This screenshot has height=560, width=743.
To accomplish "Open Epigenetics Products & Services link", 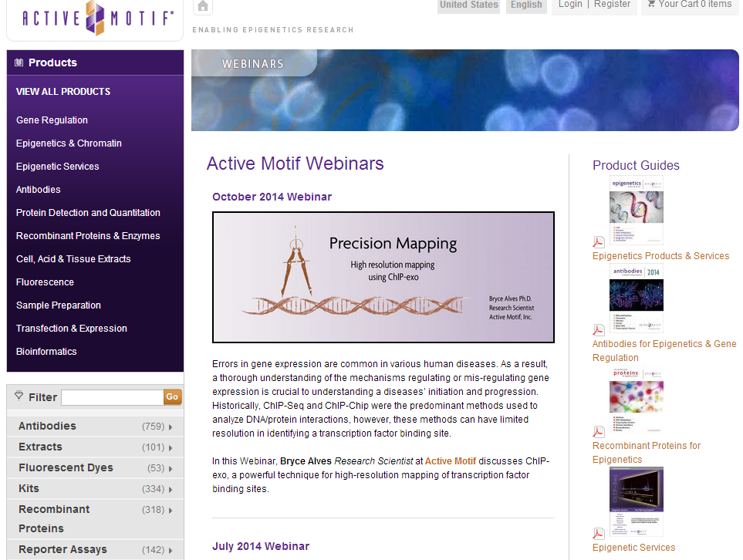I will (660, 256).
